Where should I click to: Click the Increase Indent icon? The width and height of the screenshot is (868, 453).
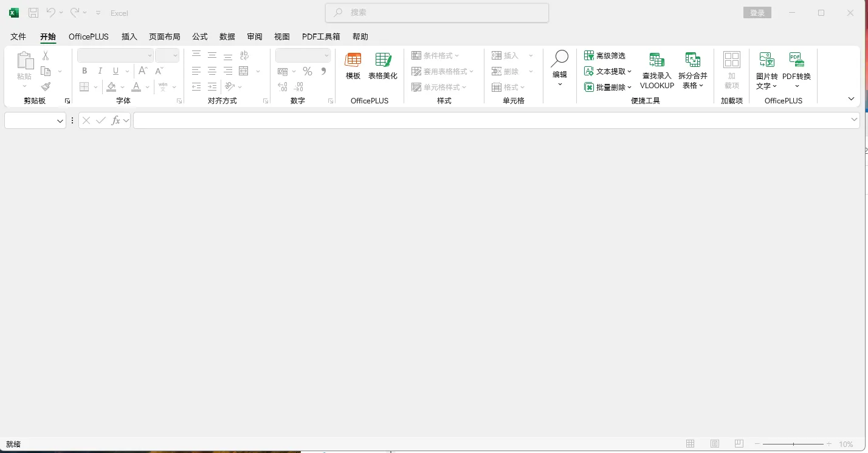click(212, 87)
